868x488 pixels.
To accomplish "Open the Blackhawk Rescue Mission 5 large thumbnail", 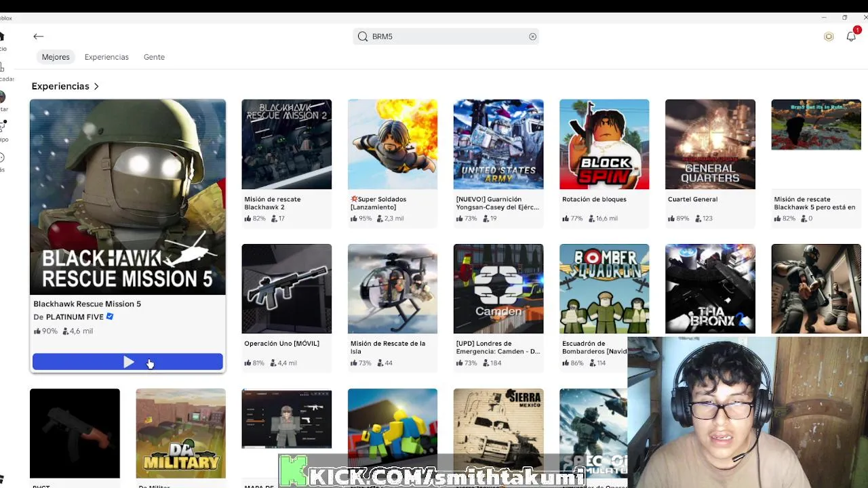I will tap(127, 197).
